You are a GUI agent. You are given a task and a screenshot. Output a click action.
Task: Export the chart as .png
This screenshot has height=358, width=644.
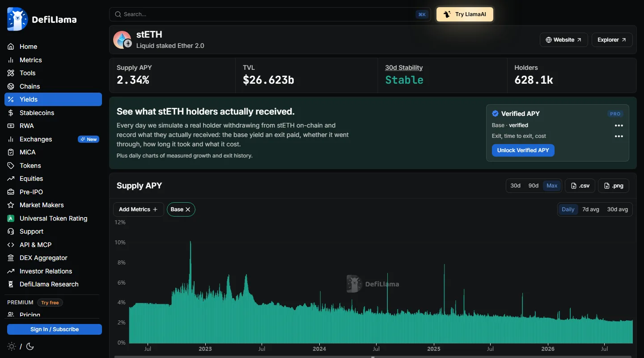coord(614,186)
